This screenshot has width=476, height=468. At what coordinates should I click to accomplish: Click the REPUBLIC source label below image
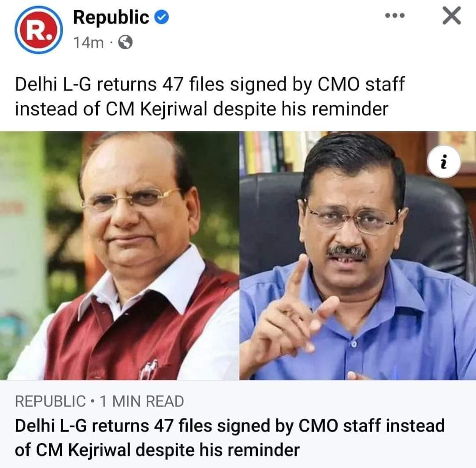coord(50,401)
